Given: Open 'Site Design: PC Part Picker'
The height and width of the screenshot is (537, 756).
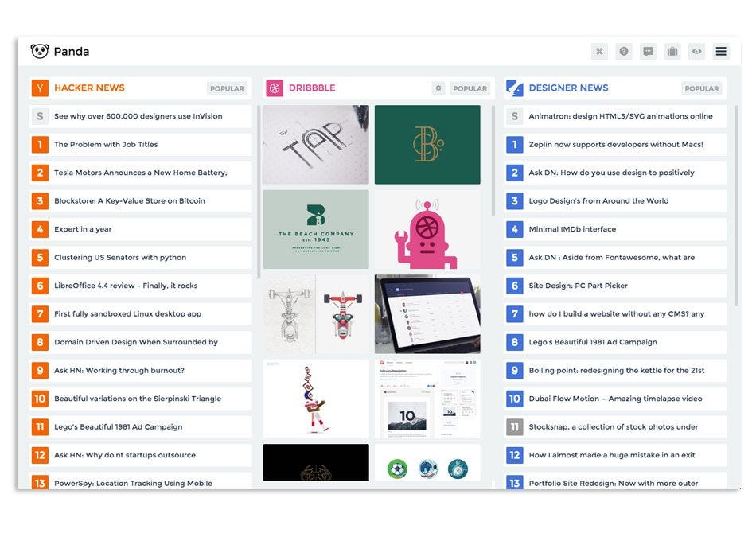Looking at the screenshot, I should tap(614, 286).
